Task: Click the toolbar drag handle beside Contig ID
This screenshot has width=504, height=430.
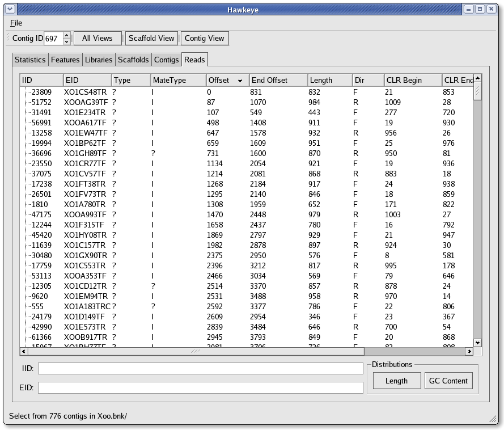Action: [7, 38]
